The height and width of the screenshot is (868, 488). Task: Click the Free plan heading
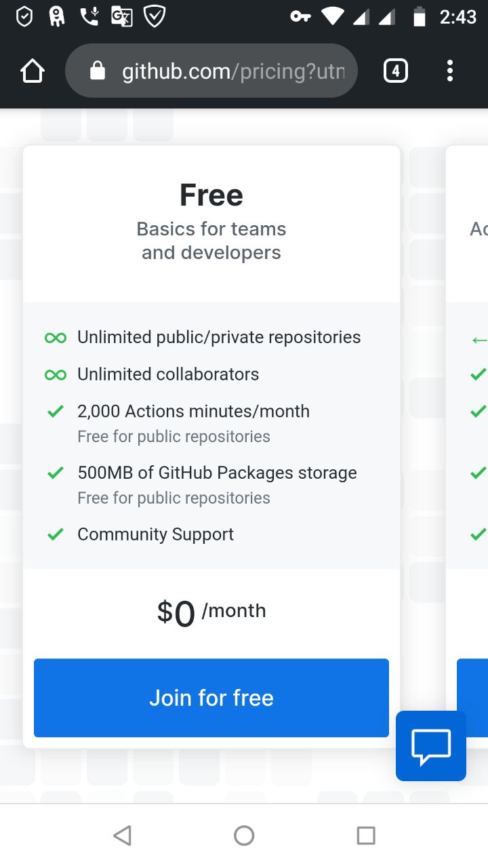pos(211,195)
